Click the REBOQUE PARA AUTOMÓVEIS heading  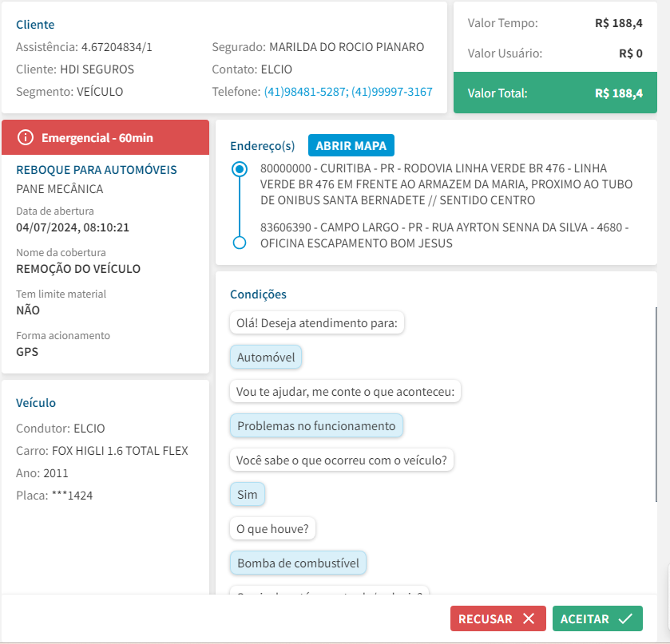pyautogui.click(x=96, y=170)
